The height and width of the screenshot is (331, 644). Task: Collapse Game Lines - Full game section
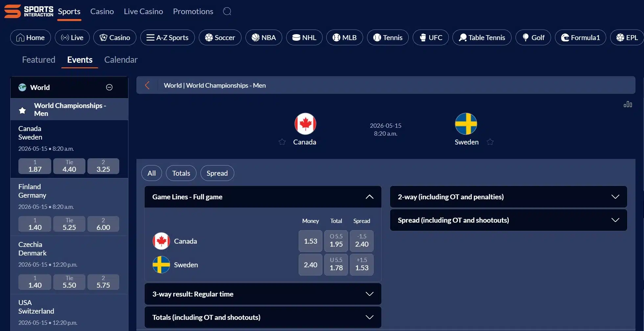click(263, 197)
